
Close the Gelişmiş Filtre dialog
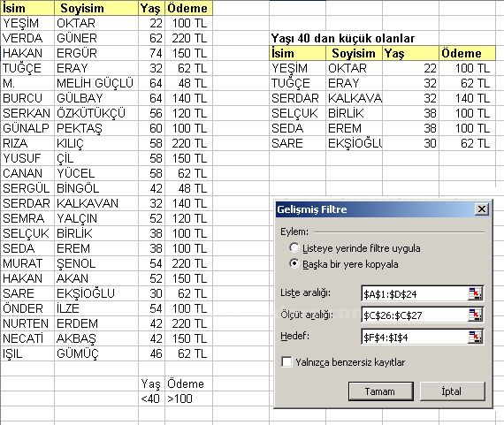point(482,209)
